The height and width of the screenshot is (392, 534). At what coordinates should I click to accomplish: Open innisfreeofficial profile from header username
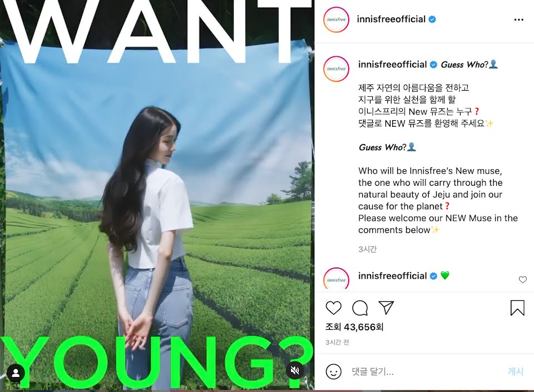(391, 19)
